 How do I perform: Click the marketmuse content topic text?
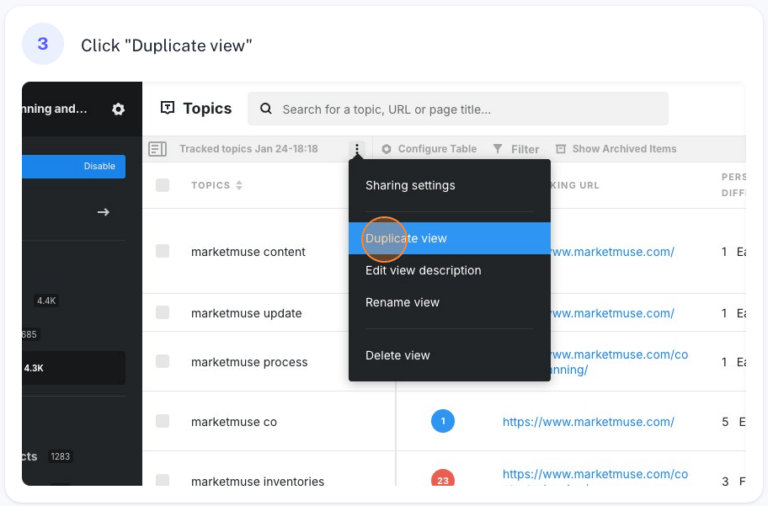point(248,252)
